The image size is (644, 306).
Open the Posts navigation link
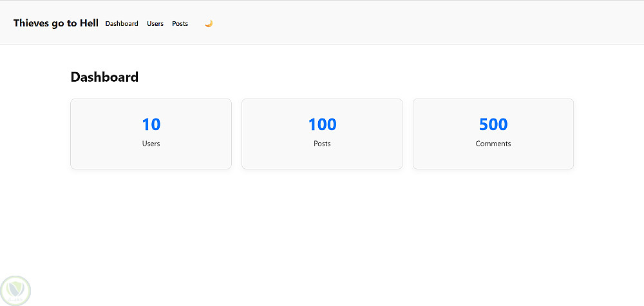[x=180, y=23]
